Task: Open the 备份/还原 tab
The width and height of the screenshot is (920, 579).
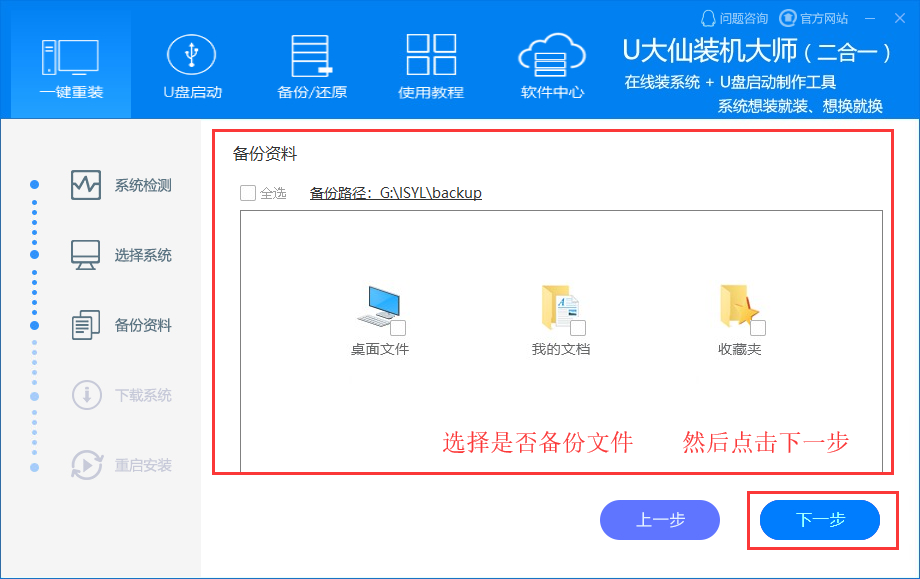Action: click(x=312, y=66)
